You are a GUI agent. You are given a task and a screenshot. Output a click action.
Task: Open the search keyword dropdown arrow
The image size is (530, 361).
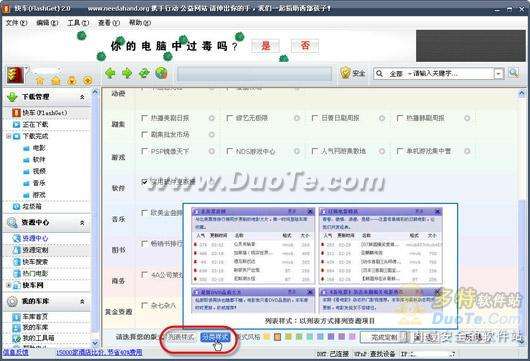click(499, 73)
